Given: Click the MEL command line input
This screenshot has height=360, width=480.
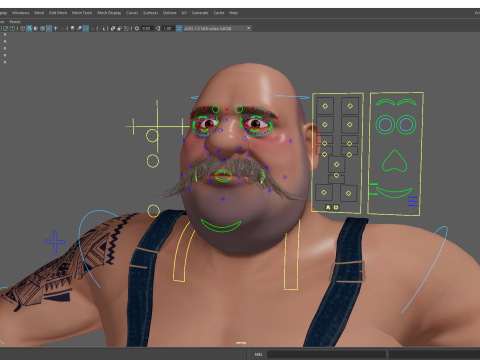Looking at the screenshot, I should (x=326, y=354).
